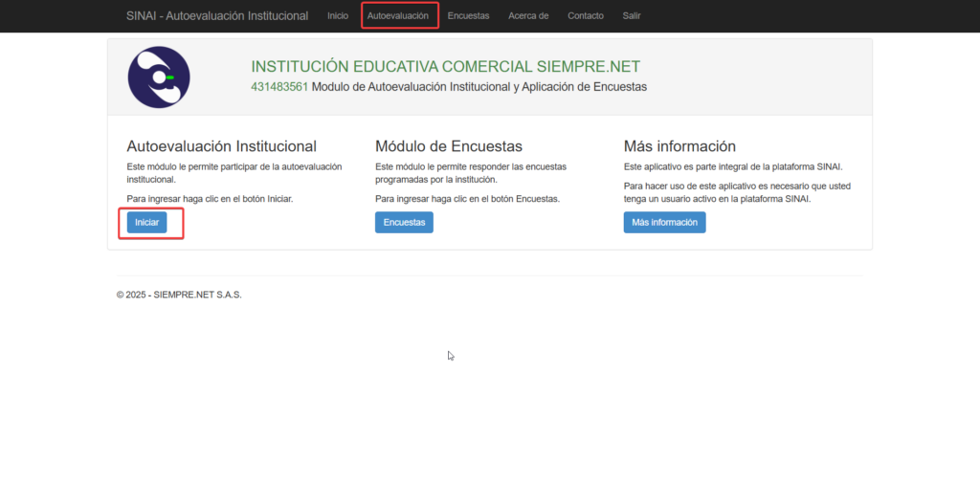Click the blue Encuestas button
The image size is (980, 482).
[404, 222]
